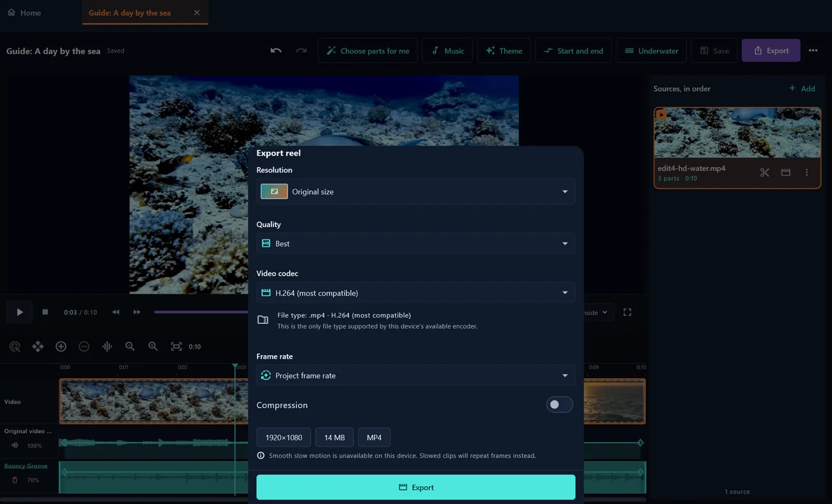Open the Frame rate dropdown
The image size is (832, 504).
(x=415, y=375)
